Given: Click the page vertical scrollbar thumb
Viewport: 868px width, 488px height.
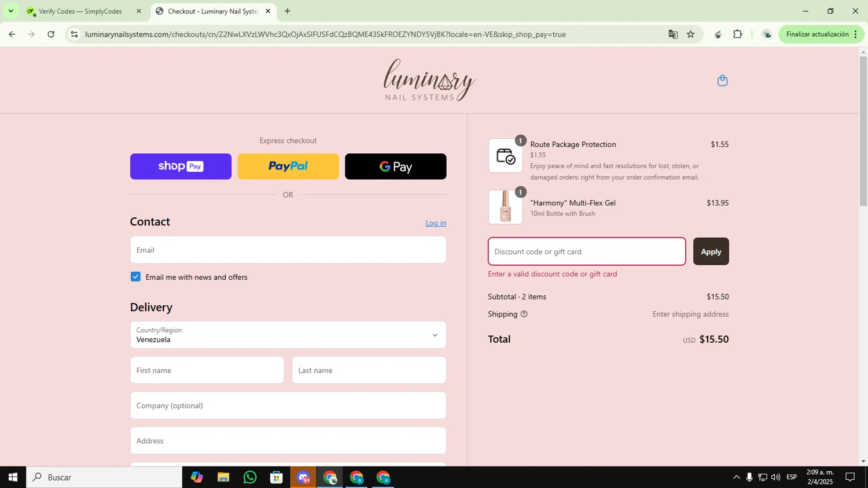Looking at the screenshot, I should (863, 131).
